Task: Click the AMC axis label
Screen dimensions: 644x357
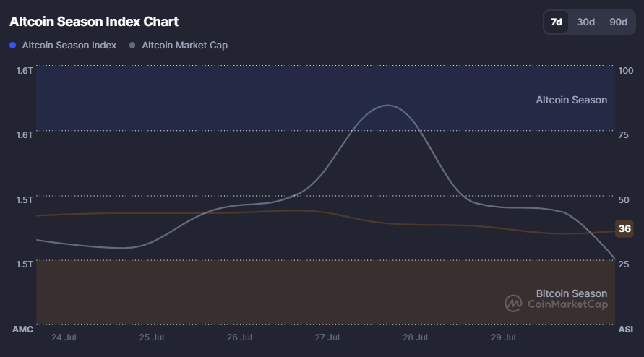Action: tap(23, 330)
